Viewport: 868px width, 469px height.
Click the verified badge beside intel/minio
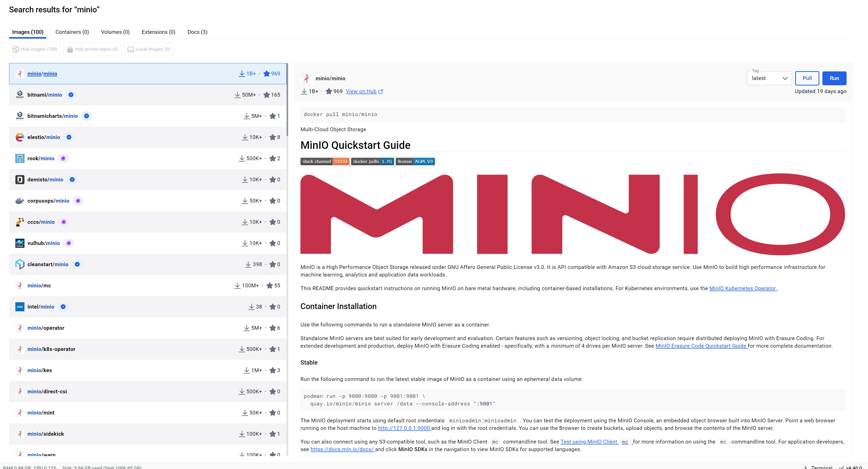[x=63, y=307]
